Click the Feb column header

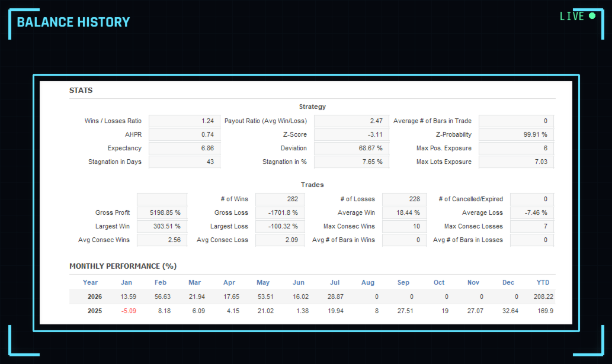click(161, 282)
